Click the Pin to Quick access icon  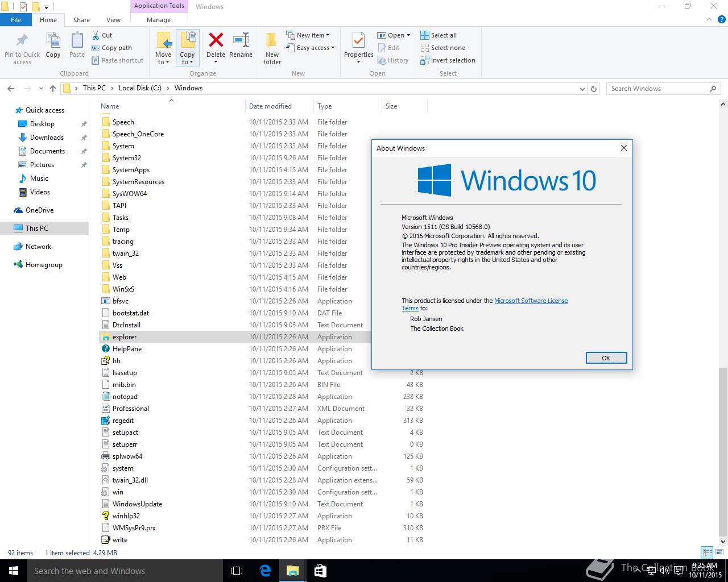(22, 41)
